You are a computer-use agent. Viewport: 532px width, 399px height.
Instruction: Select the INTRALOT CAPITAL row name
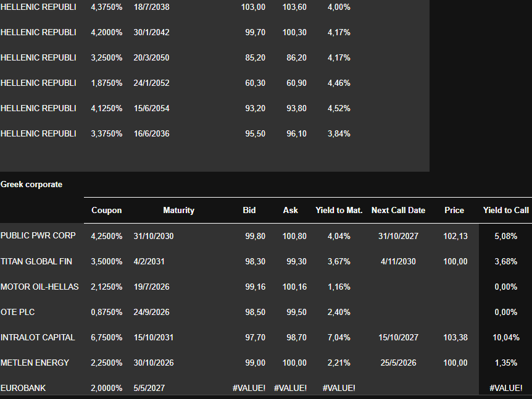tap(38, 337)
